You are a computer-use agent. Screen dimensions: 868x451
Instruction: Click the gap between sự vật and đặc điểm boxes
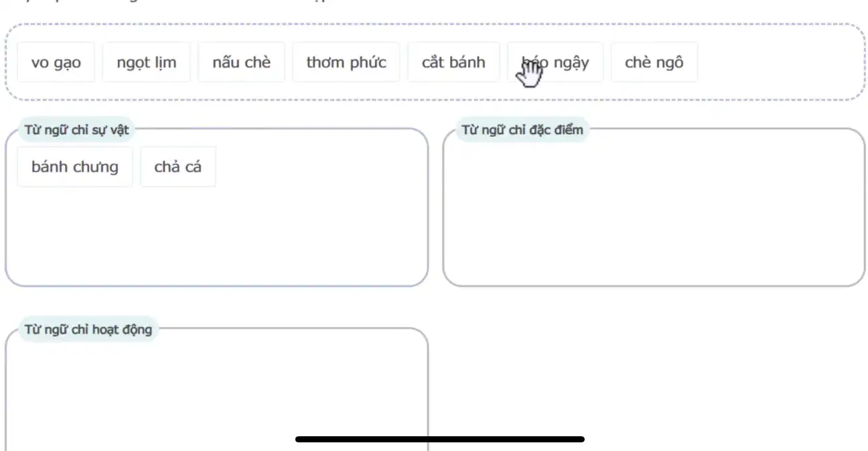(x=435, y=208)
